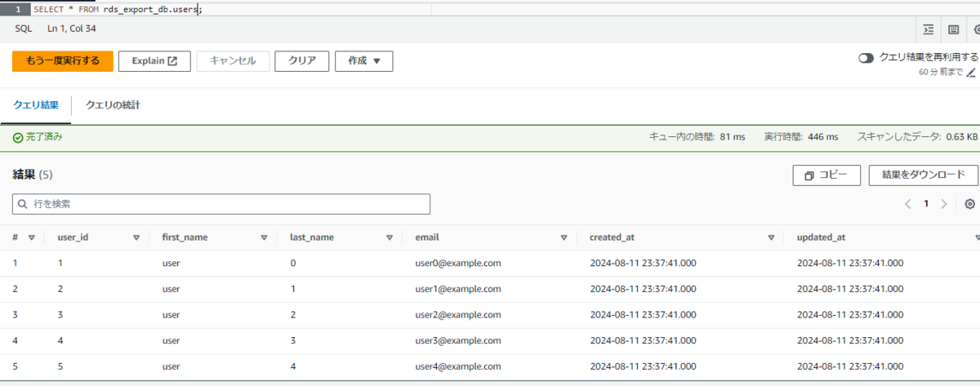
Task: Sort by the # column triangle
Action: tap(32, 237)
